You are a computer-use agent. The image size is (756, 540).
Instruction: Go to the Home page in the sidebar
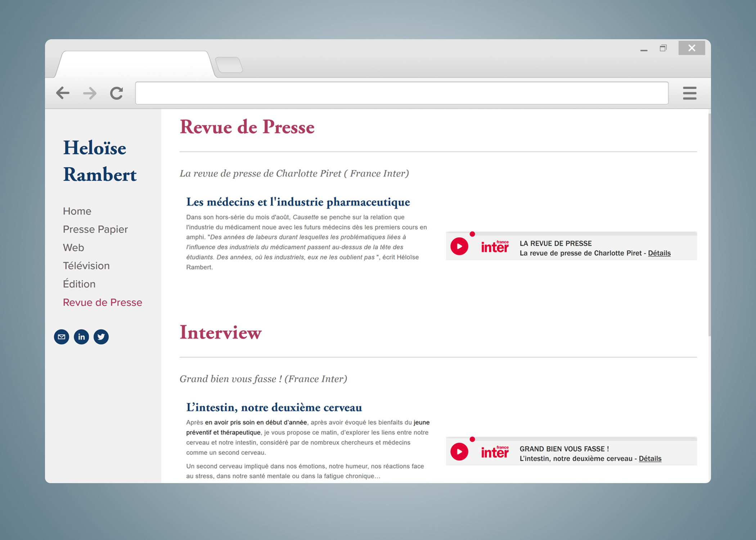77,211
